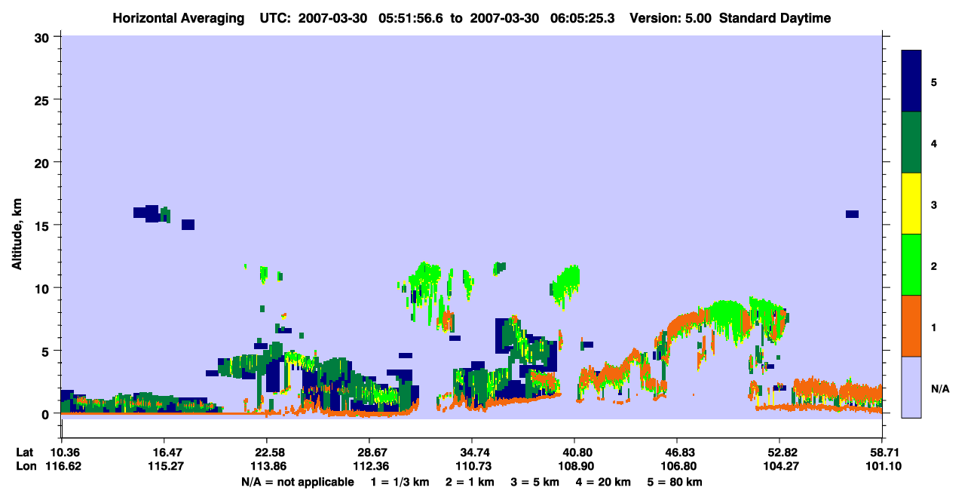Click the latitude value 28.67
Screen dimensions: 980x503
[369, 452]
